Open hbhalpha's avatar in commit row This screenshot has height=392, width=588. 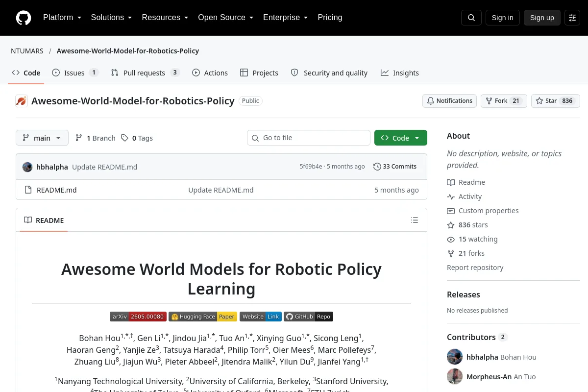[27, 167]
